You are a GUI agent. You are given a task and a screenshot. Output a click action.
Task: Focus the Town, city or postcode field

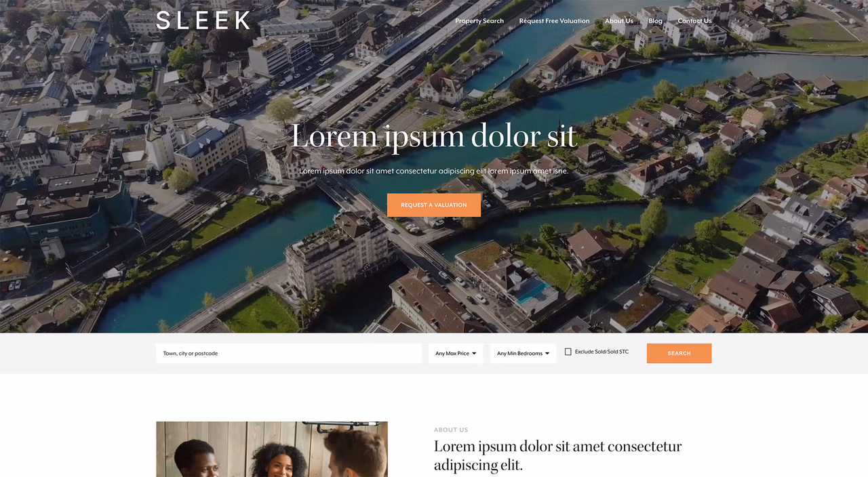pyautogui.click(x=289, y=354)
